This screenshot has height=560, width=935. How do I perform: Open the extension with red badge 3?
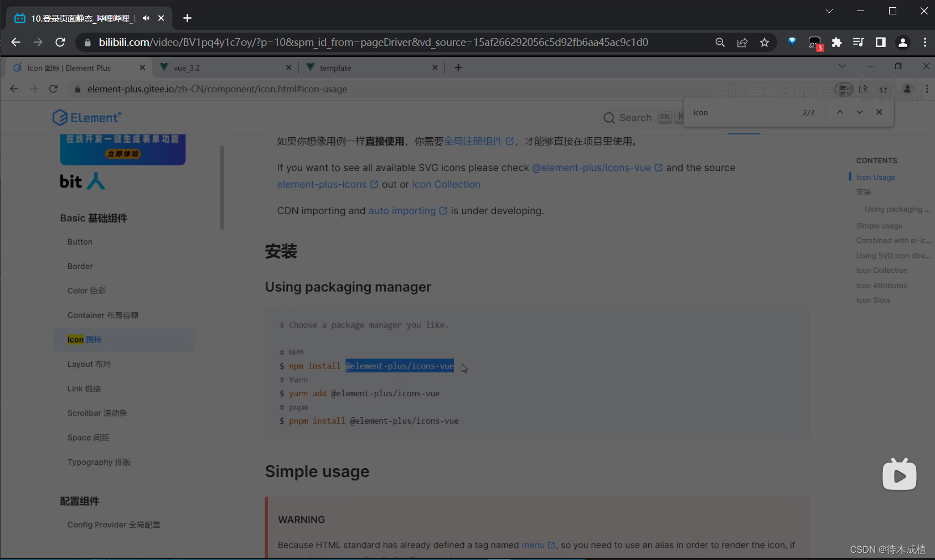815,43
